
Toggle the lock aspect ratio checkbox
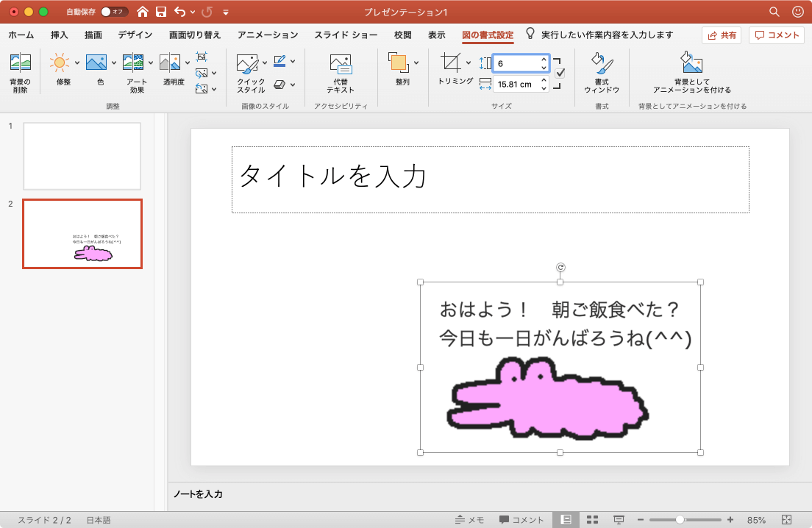560,73
